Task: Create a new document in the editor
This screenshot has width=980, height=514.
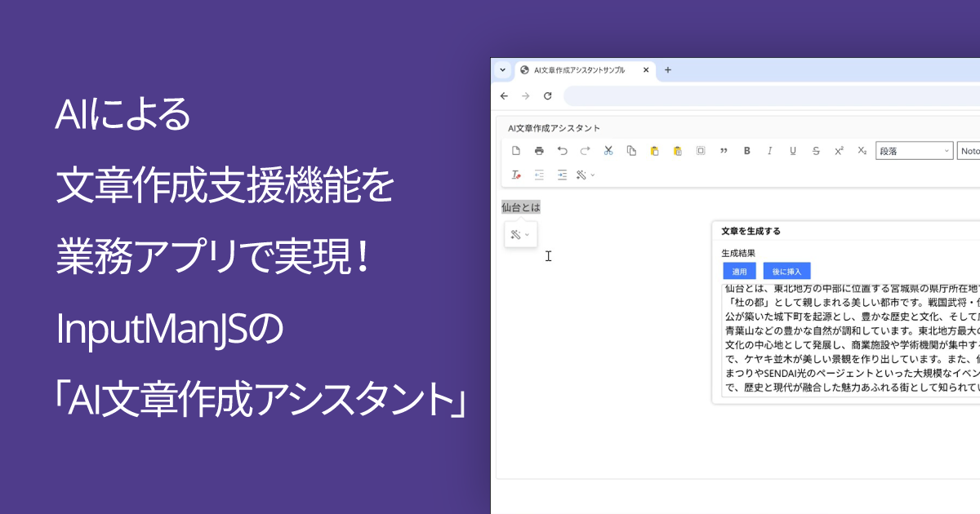Action: click(515, 151)
